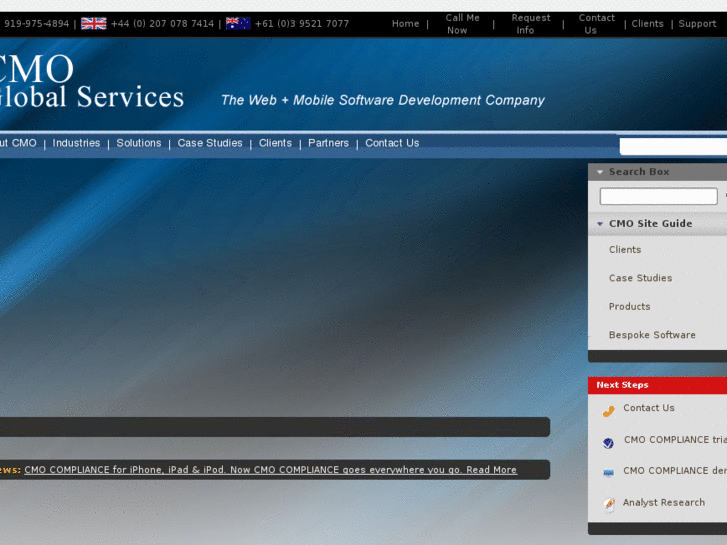Click the Search Box panel input field
The image size is (727, 545).
658,196
